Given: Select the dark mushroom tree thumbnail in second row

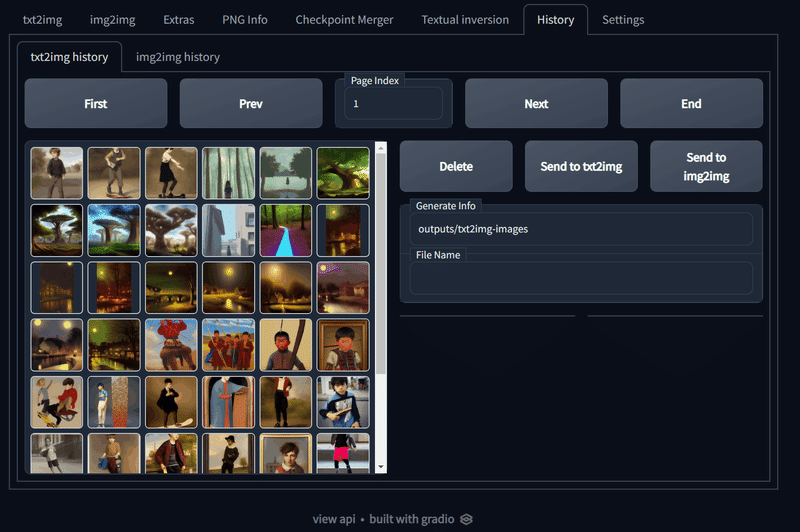Looking at the screenshot, I should (57, 230).
